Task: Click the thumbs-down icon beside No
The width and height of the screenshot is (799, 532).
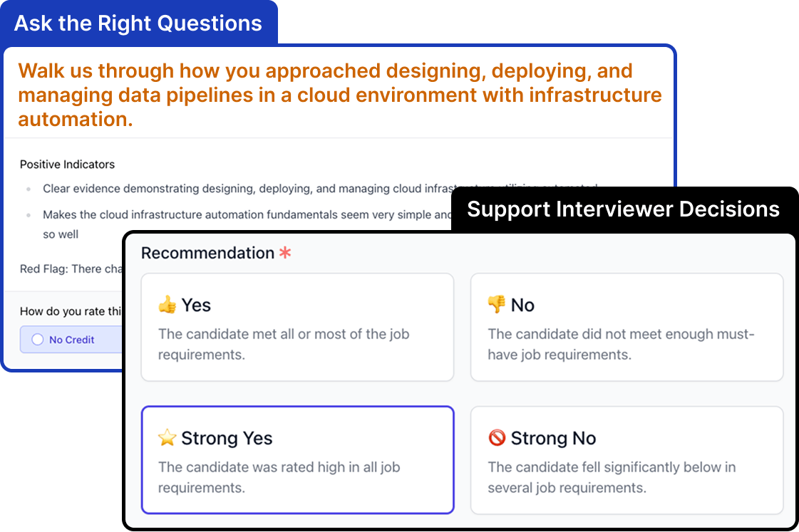Action: pyautogui.click(x=496, y=304)
